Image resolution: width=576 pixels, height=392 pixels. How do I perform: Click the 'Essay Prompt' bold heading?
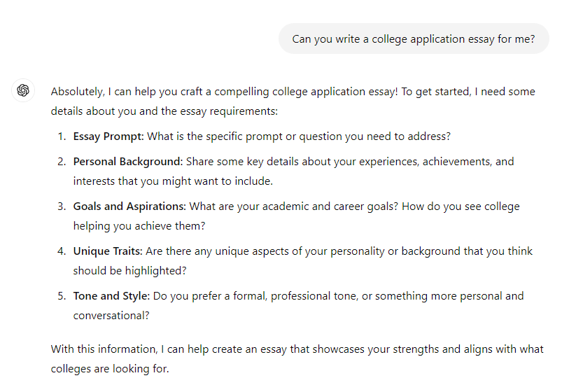tap(108, 136)
